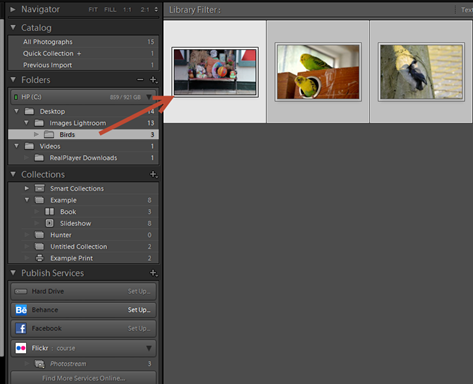Expand the Birds folder triangle
473x384 pixels.
36,134
